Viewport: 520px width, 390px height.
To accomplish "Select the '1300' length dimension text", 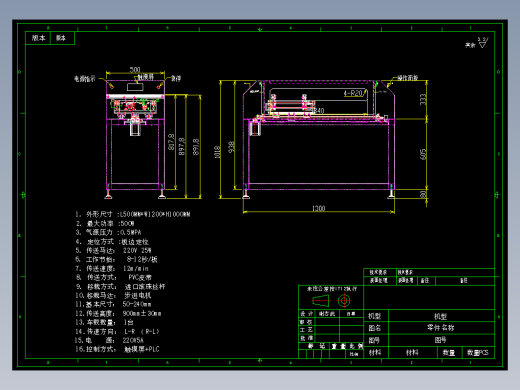I will [x=318, y=209].
